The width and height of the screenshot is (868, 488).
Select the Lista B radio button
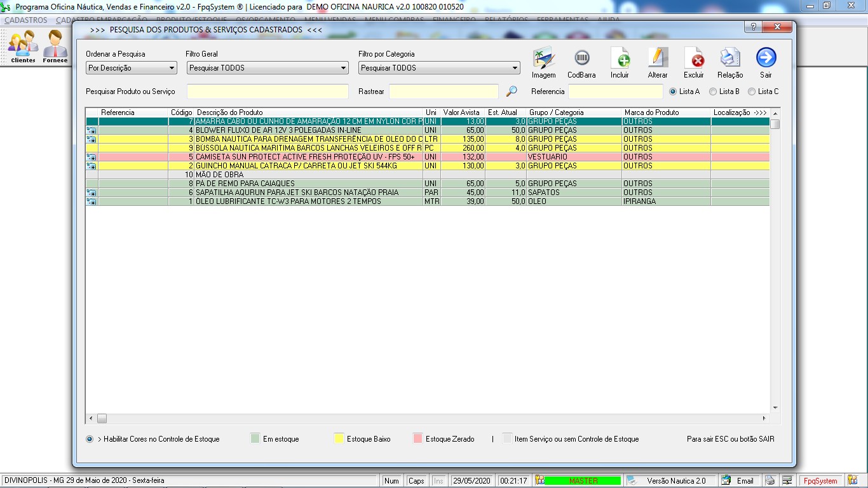[713, 91]
